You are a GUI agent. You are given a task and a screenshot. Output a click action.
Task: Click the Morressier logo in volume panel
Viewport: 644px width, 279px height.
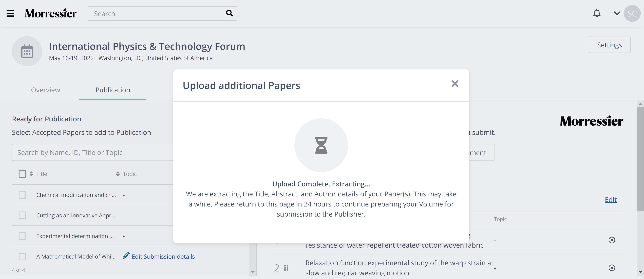tap(592, 121)
